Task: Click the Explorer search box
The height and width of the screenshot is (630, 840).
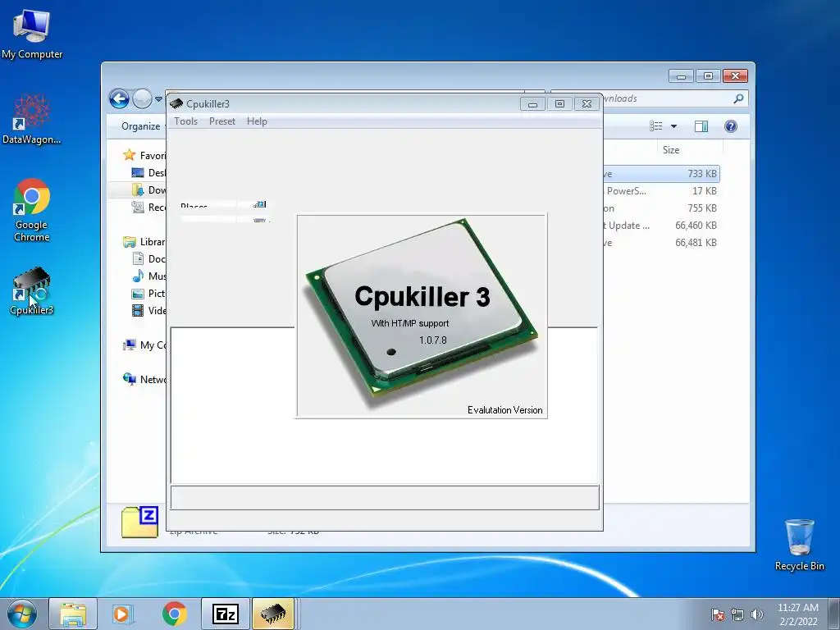Action: click(650, 98)
